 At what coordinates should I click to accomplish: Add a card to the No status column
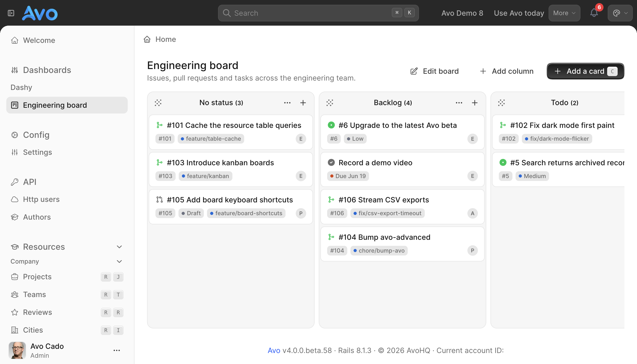303,103
